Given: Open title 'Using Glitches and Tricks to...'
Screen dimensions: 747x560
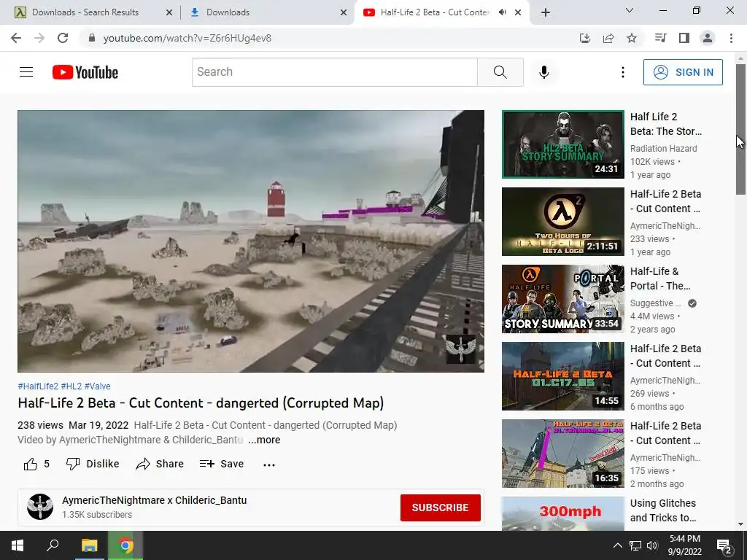Looking at the screenshot, I should click(x=663, y=510).
